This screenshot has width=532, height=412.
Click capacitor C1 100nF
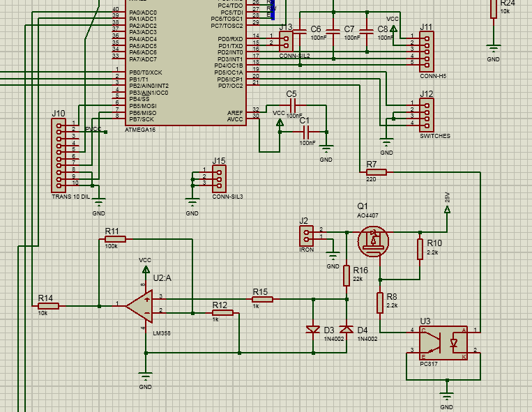click(305, 131)
